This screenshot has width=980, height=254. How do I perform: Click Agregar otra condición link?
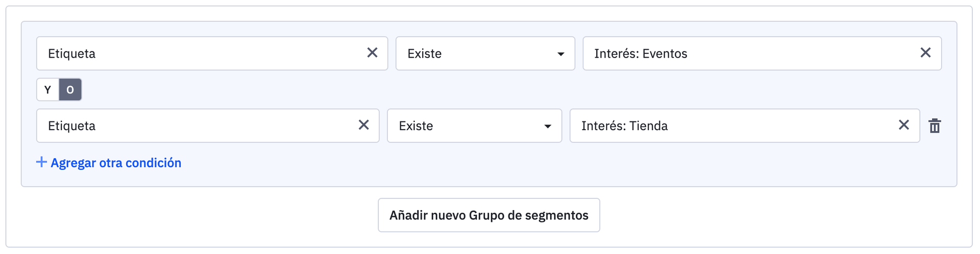[x=116, y=163]
